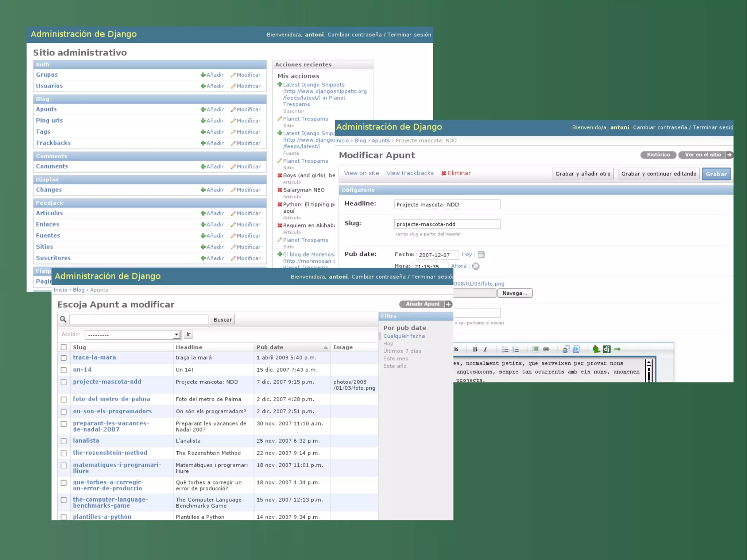Click the clock icon next to Ahora
This screenshot has width=747, height=560.
pyautogui.click(x=476, y=266)
